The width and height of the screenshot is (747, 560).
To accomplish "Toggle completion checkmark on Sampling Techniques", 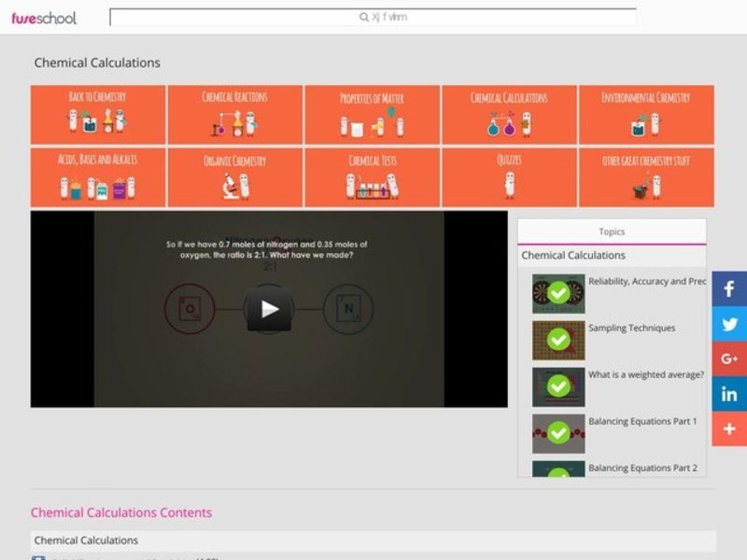I will click(558, 340).
